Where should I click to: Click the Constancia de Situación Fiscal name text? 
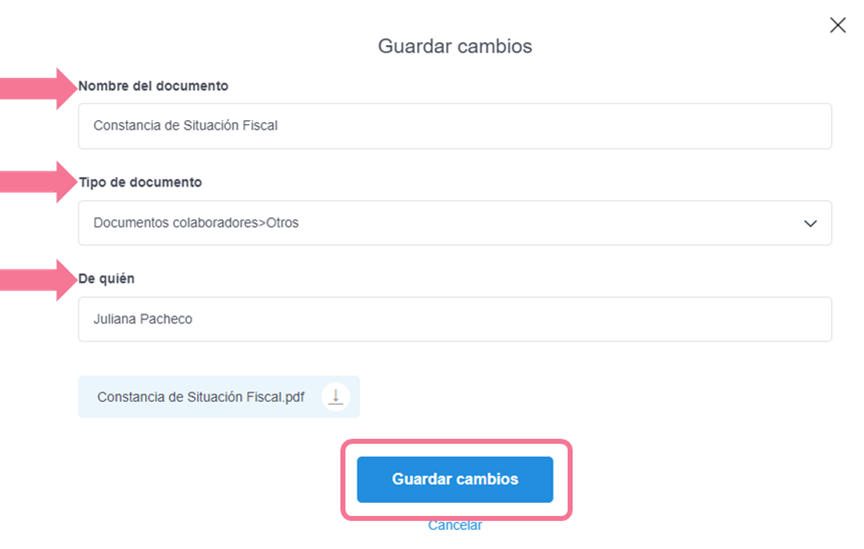pos(185,126)
